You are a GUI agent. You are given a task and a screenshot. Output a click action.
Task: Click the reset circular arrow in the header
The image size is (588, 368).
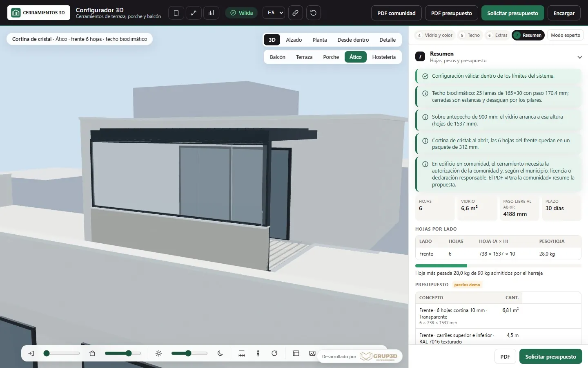tap(313, 13)
